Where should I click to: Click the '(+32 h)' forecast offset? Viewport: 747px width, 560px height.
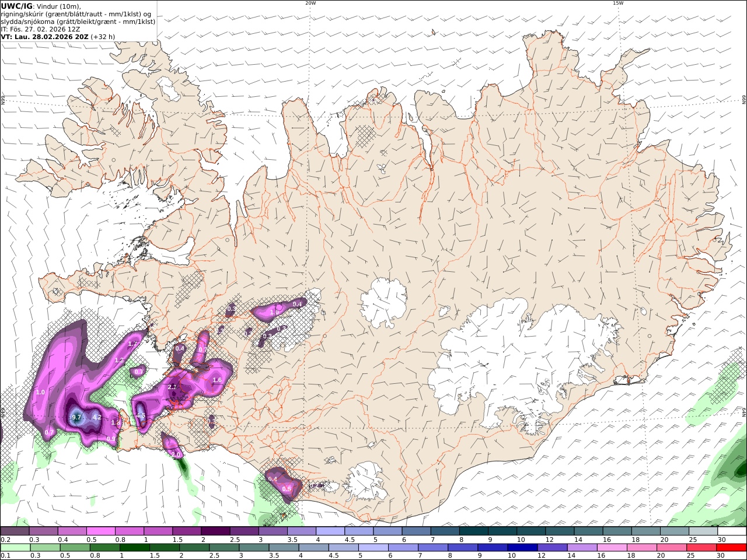coord(103,36)
